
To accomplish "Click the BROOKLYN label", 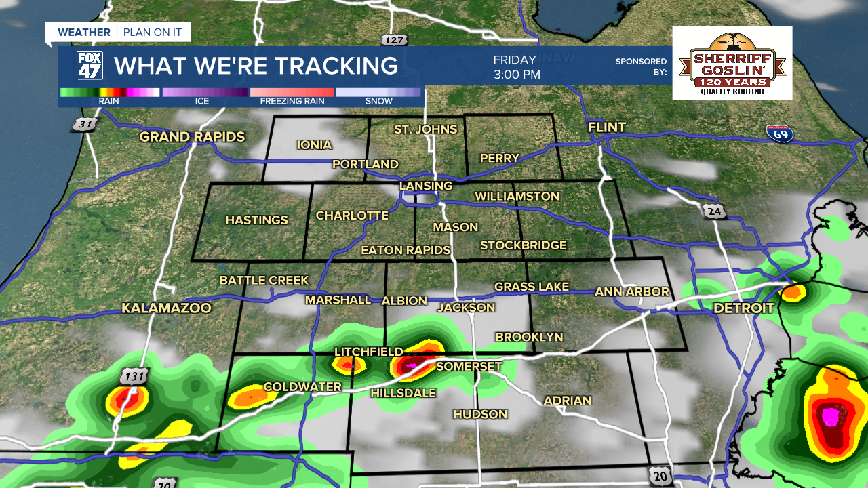I will pos(530,337).
